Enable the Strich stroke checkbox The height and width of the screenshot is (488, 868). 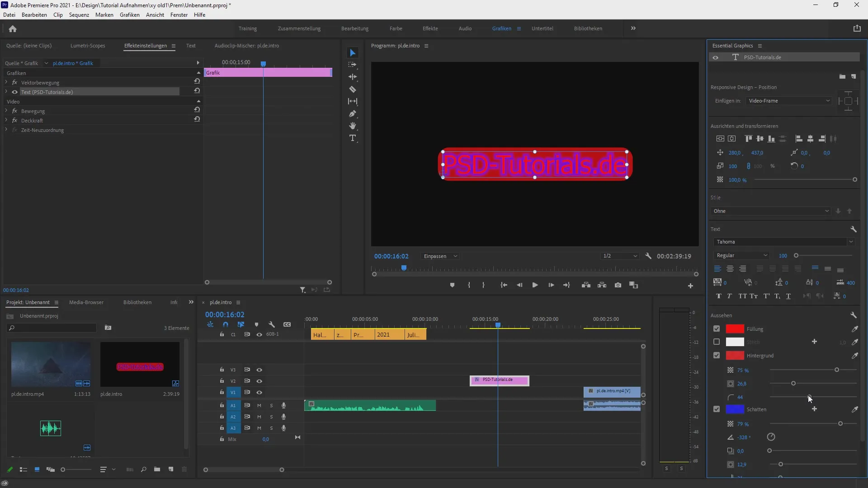pos(717,342)
